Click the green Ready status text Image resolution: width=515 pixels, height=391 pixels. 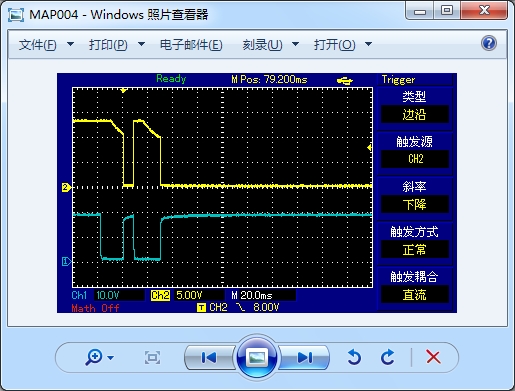171,79
